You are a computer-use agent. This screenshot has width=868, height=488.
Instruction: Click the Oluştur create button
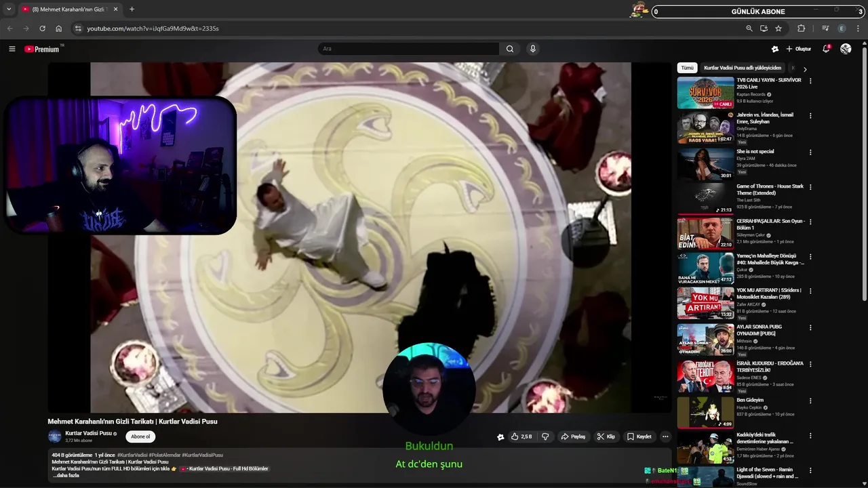click(798, 49)
